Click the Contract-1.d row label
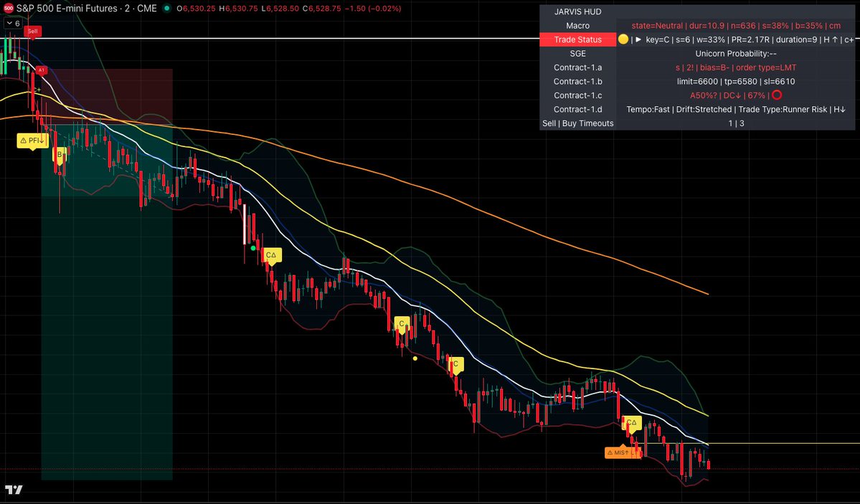Viewport: 860px width, 504px height. 577,110
